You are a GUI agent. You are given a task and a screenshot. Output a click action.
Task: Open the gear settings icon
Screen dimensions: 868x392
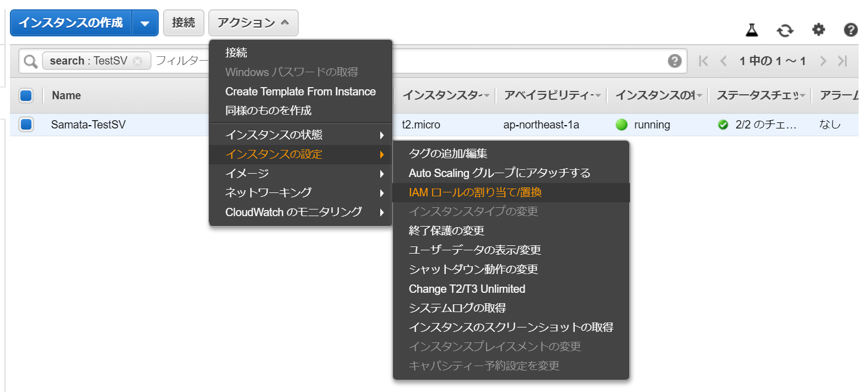point(818,29)
